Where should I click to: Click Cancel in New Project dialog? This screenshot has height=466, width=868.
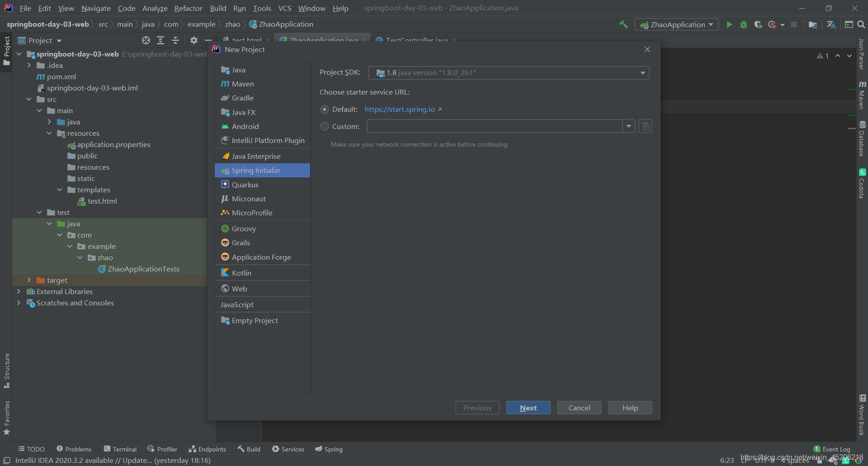coord(579,408)
